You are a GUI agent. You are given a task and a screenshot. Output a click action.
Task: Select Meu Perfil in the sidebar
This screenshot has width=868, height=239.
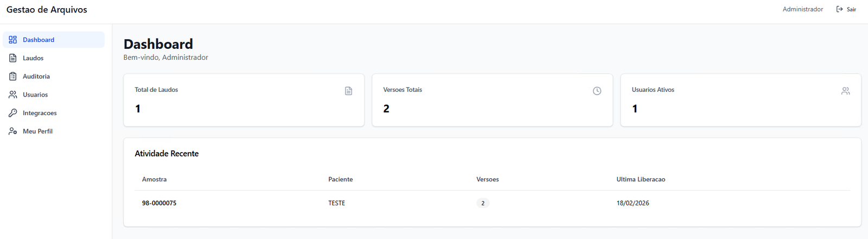[37, 131]
